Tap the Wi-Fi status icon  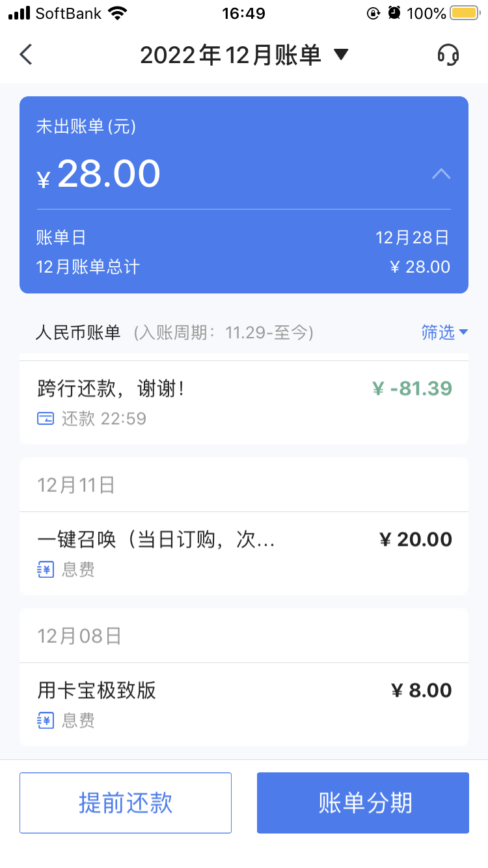coord(118,13)
